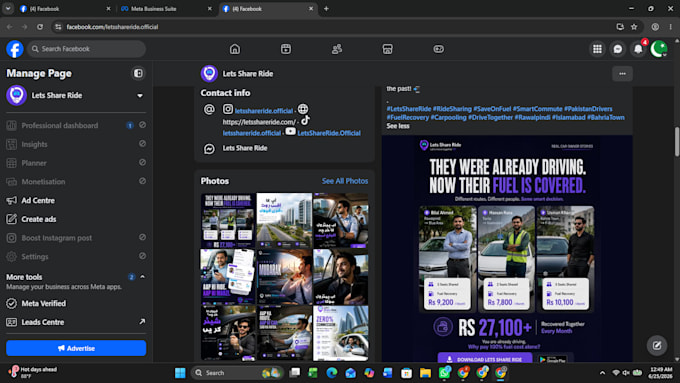Open the Zero% commission photo thumbnail
This screenshot has height=383, width=680.
click(x=340, y=333)
